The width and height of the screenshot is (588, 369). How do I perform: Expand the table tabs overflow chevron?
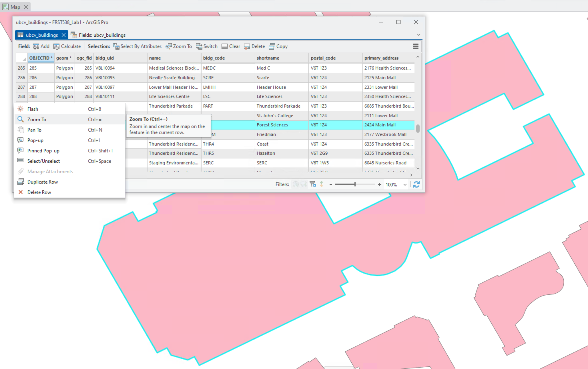coord(418,35)
